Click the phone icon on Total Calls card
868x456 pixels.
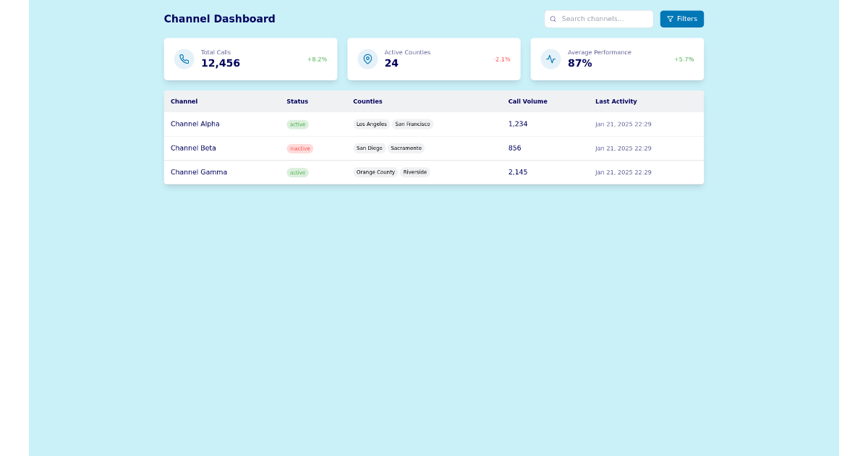click(x=184, y=59)
